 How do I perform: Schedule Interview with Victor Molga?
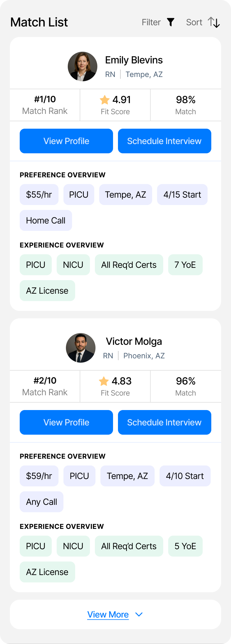164,422
